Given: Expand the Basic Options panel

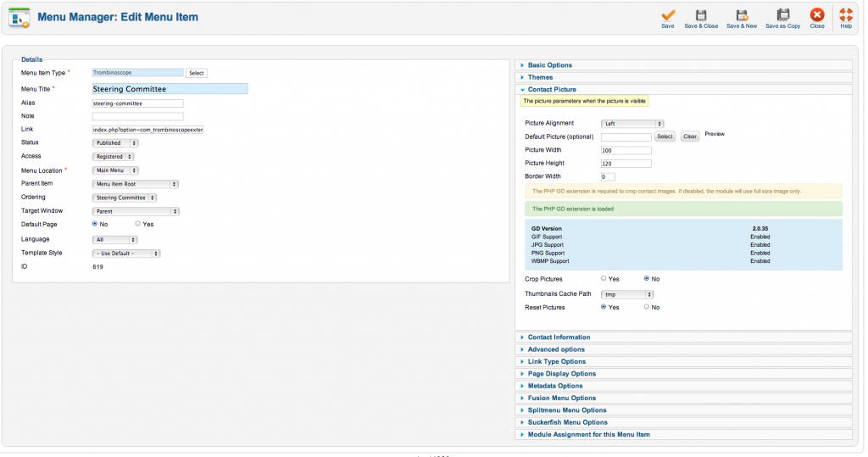Looking at the screenshot, I should tap(549, 65).
